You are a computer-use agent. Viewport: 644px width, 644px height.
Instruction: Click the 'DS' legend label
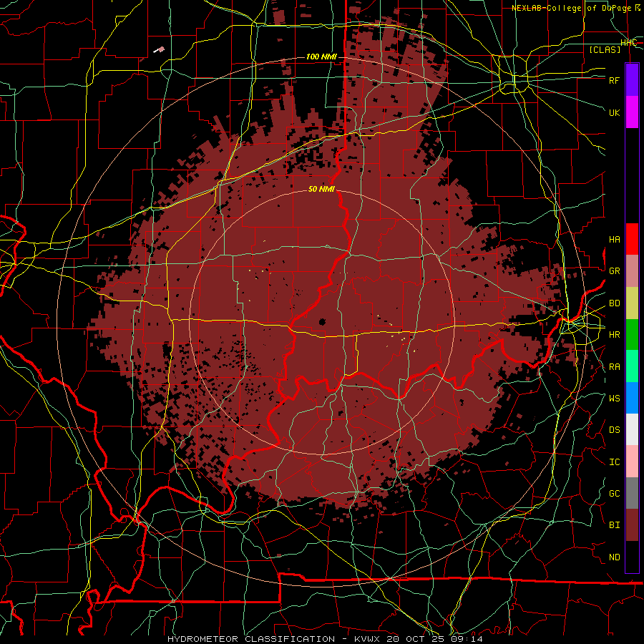(x=614, y=430)
